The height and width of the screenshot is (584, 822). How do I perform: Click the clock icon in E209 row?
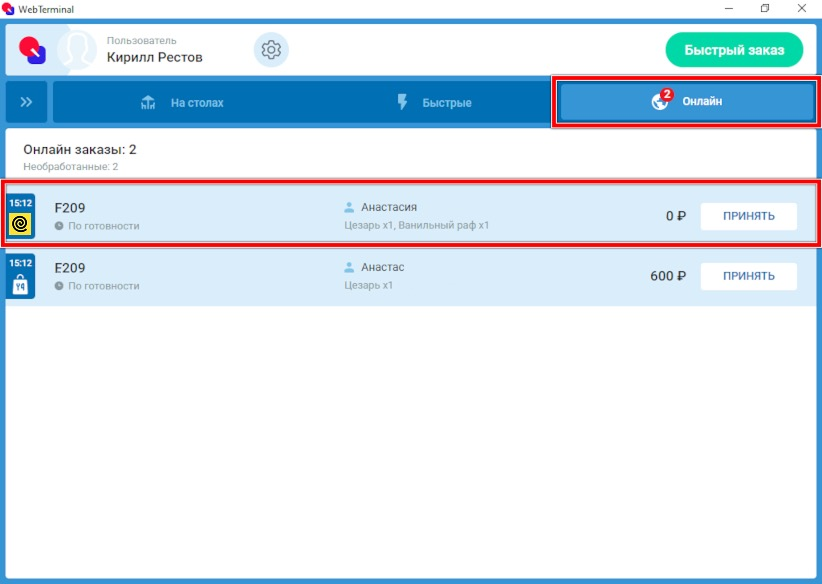(59, 286)
